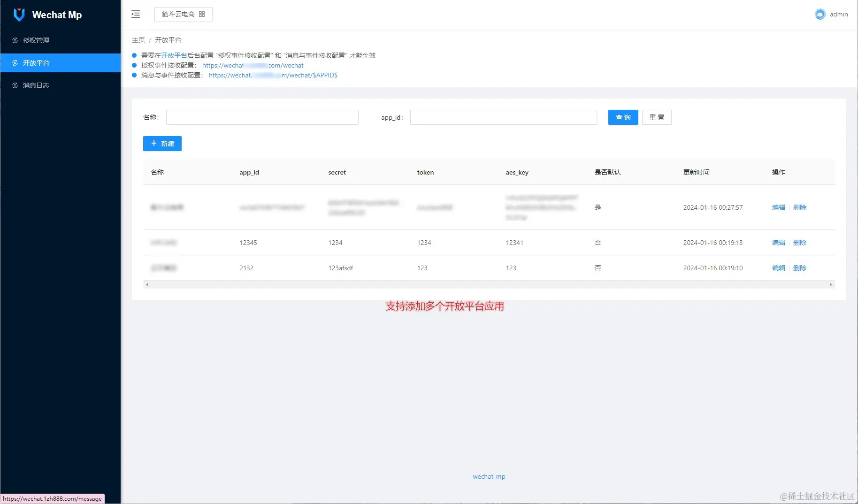Open 授权管理 in the sidebar
Image resolution: width=858 pixels, height=504 pixels.
tap(60, 40)
